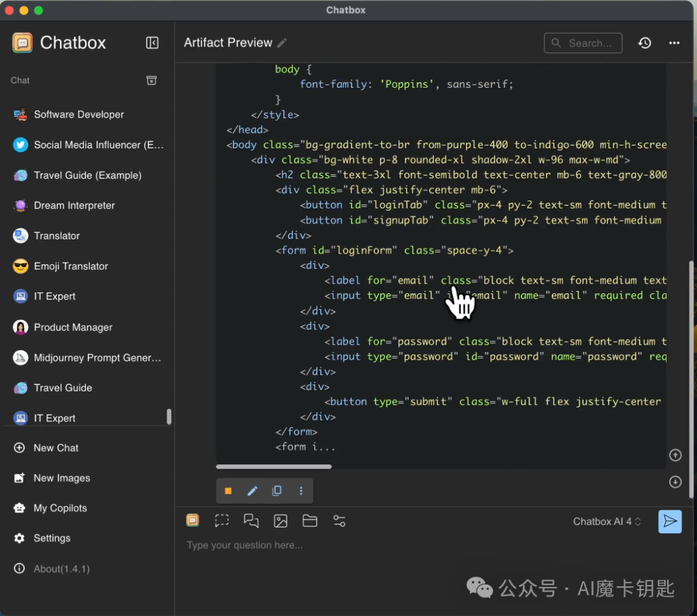Open Settings from the sidebar
Image resolution: width=697 pixels, height=616 pixels.
point(52,538)
